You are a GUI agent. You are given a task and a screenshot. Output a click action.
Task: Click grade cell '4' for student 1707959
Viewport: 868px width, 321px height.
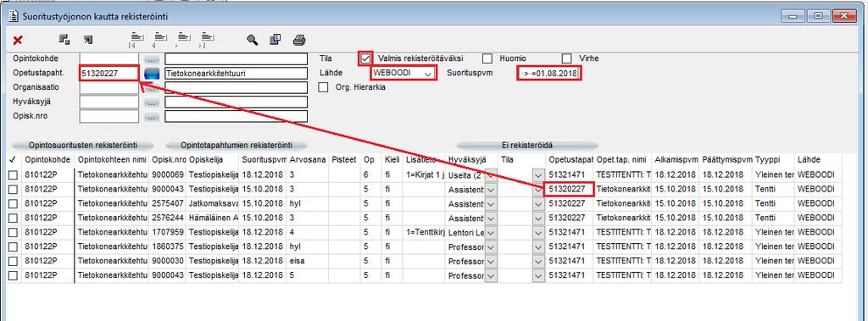[307, 232]
